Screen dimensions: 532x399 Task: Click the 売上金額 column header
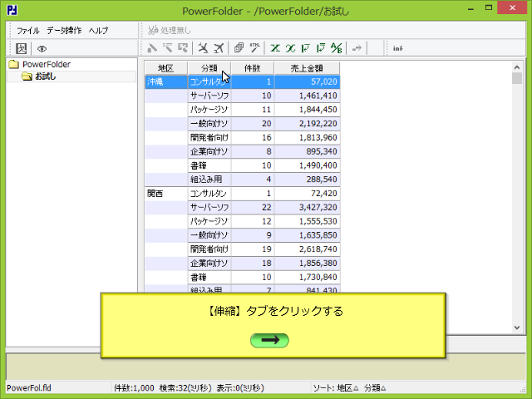tap(307, 68)
